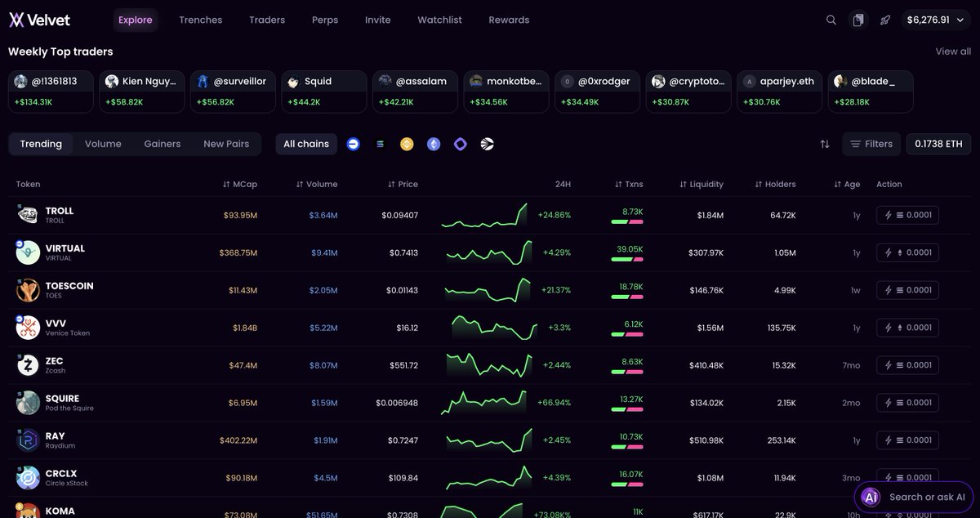Quick buy 0.0001 for VIRTUAL

coord(907,252)
